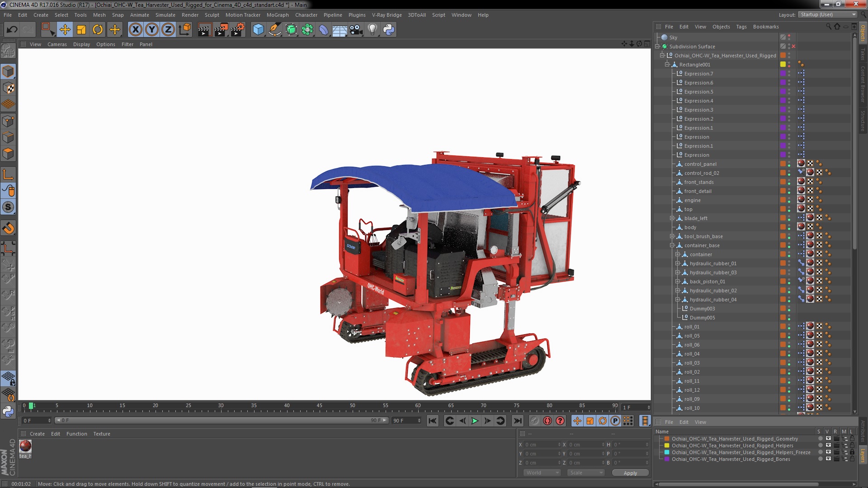This screenshot has width=868, height=488.
Task: Disable the Subdivision Surface red X toggle
Action: point(793,47)
